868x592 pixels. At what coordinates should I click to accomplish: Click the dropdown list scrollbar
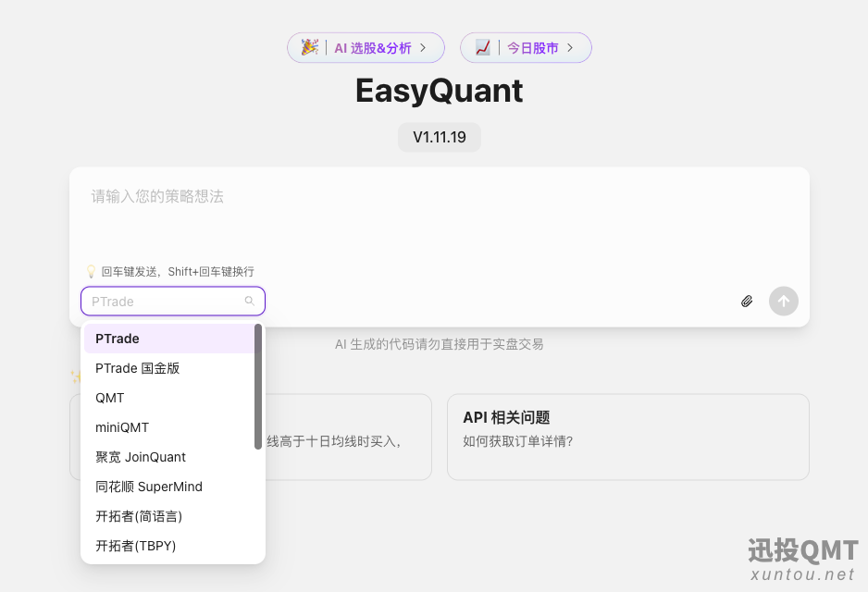[x=258, y=387]
